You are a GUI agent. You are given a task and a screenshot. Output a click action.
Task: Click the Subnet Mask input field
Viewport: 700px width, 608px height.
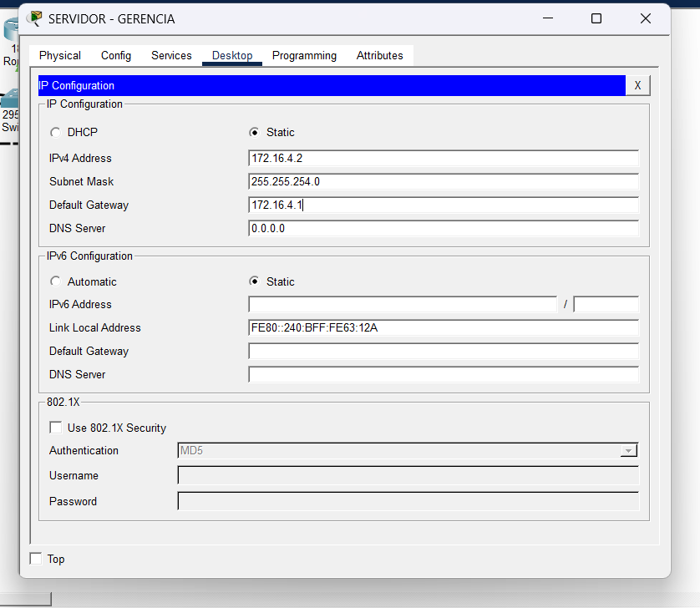[x=443, y=182]
